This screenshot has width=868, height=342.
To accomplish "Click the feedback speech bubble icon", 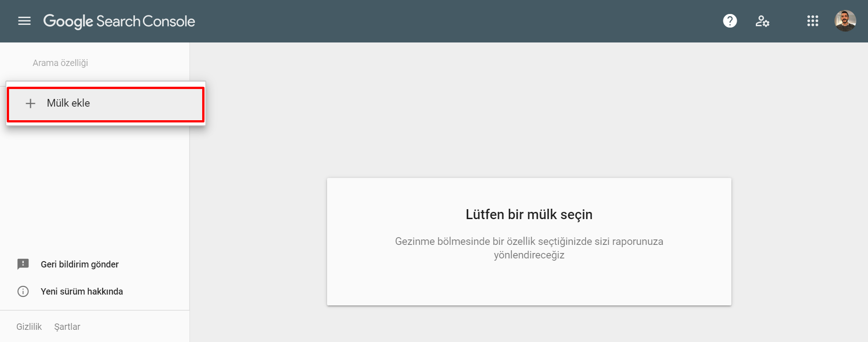I will [x=23, y=264].
